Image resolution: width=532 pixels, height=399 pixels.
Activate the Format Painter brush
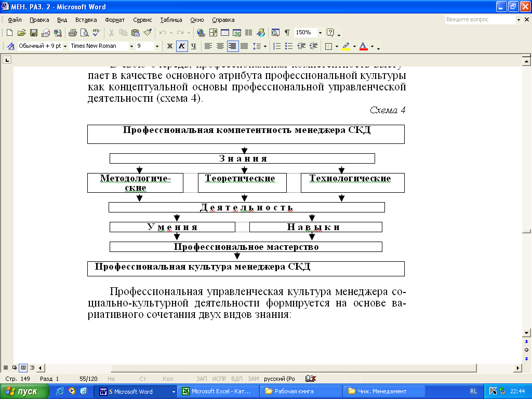point(147,33)
